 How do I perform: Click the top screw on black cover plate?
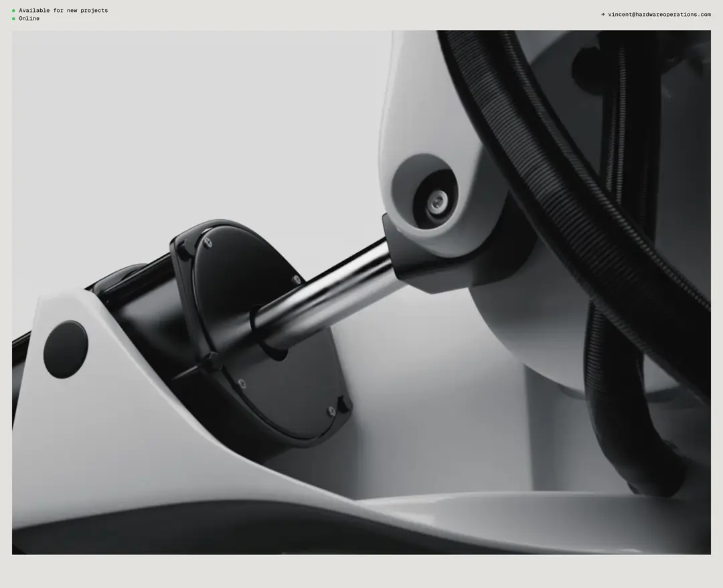tap(208, 242)
